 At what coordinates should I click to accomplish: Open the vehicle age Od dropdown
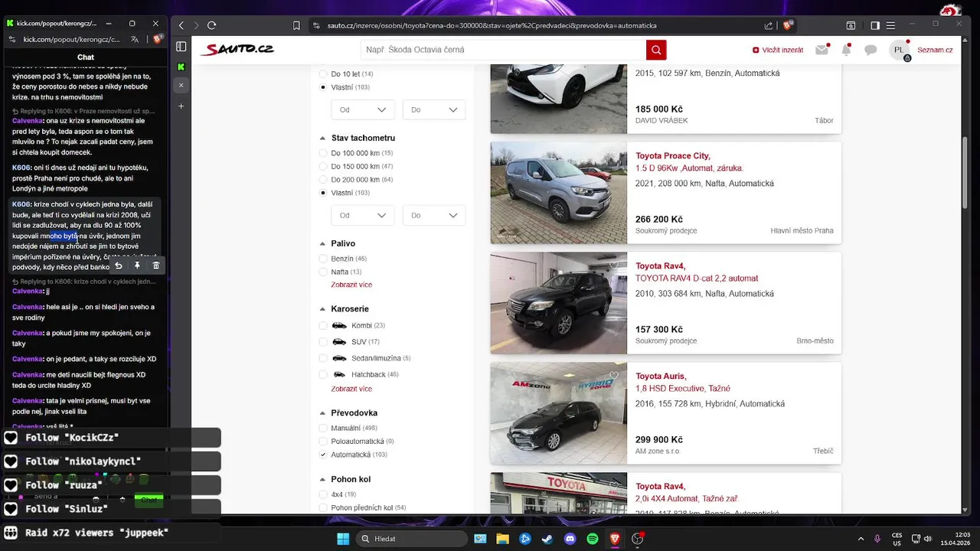[363, 110]
